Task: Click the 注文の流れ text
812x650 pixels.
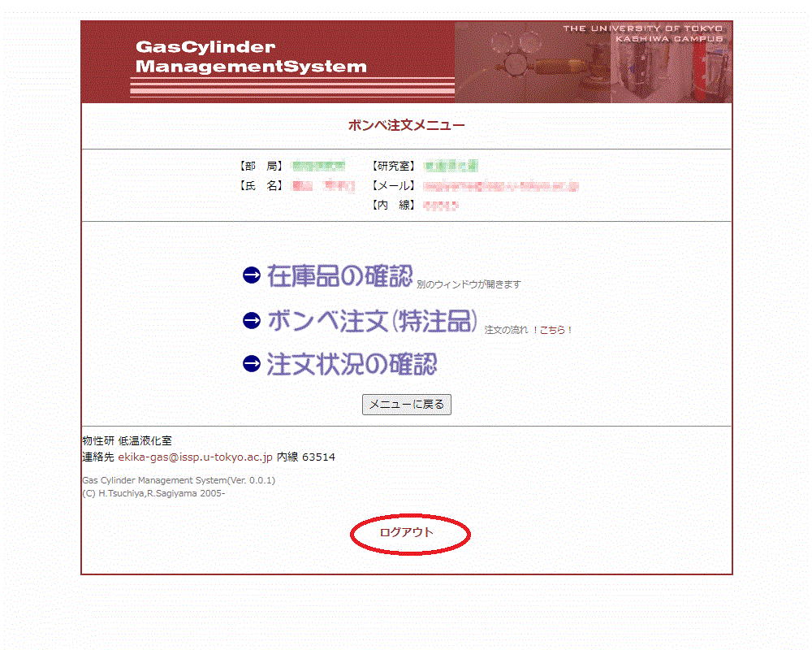Action: [x=506, y=330]
